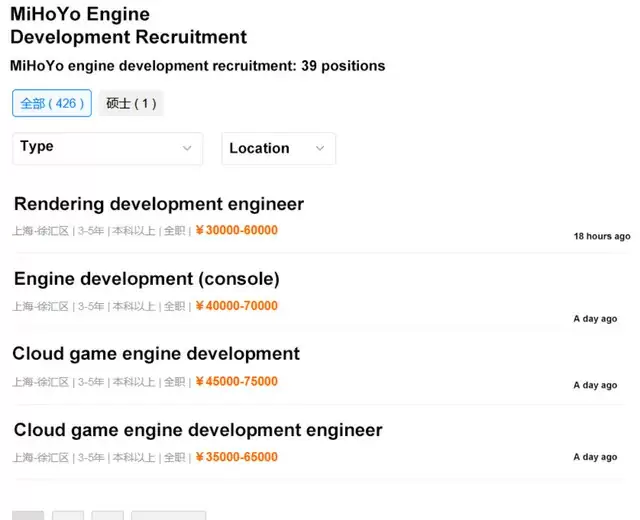The width and height of the screenshot is (640, 520).
Task: Open the Rendering development engineer job
Action: point(159,204)
